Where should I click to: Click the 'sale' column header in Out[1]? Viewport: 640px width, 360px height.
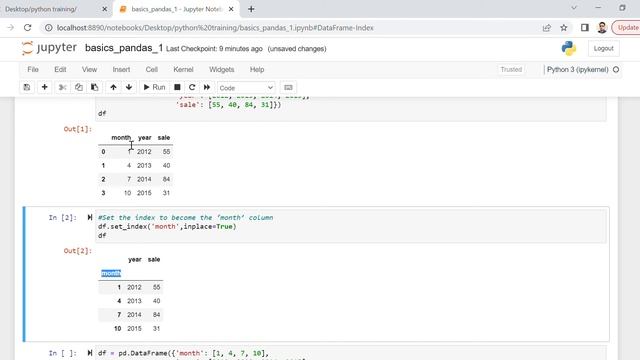pyautogui.click(x=164, y=138)
